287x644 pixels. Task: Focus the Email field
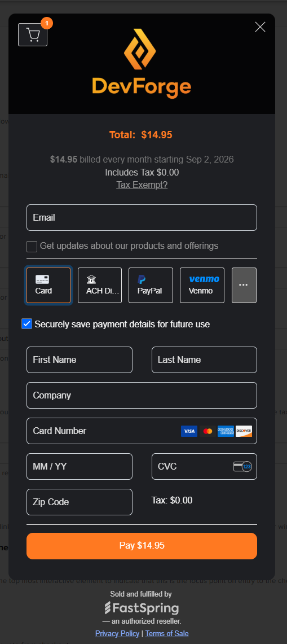[x=142, y=218]
